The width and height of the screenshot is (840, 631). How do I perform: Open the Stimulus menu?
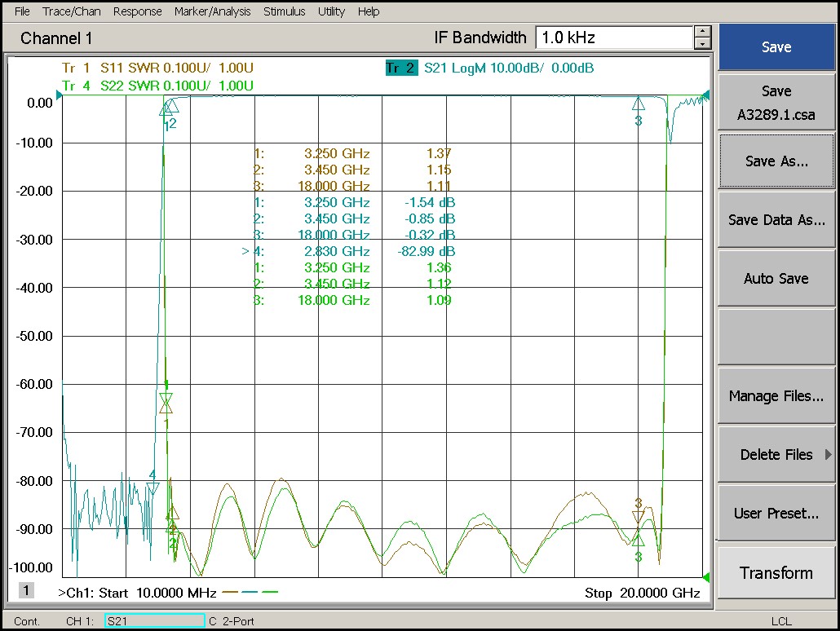284,11
